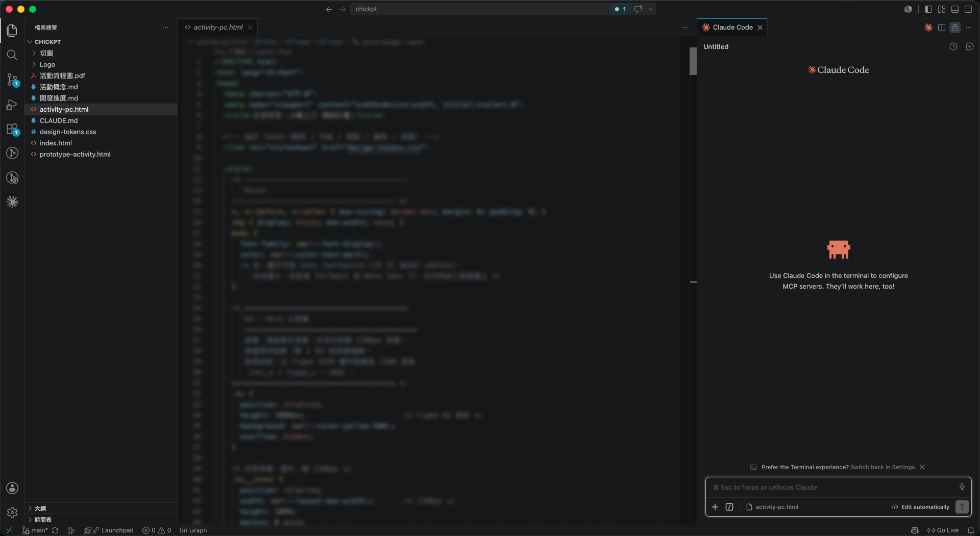Open Claude session history clock icon
Screen dimensions: 980x536
coord(953,46)
